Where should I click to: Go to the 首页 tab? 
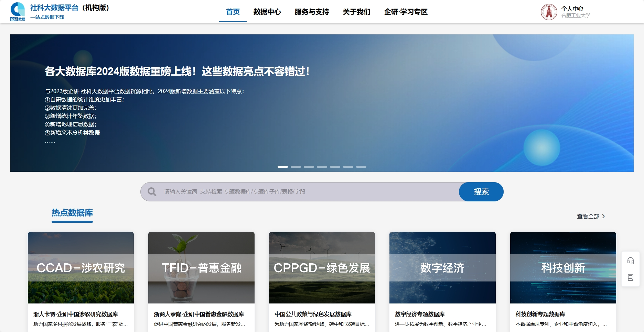[233, 12]
